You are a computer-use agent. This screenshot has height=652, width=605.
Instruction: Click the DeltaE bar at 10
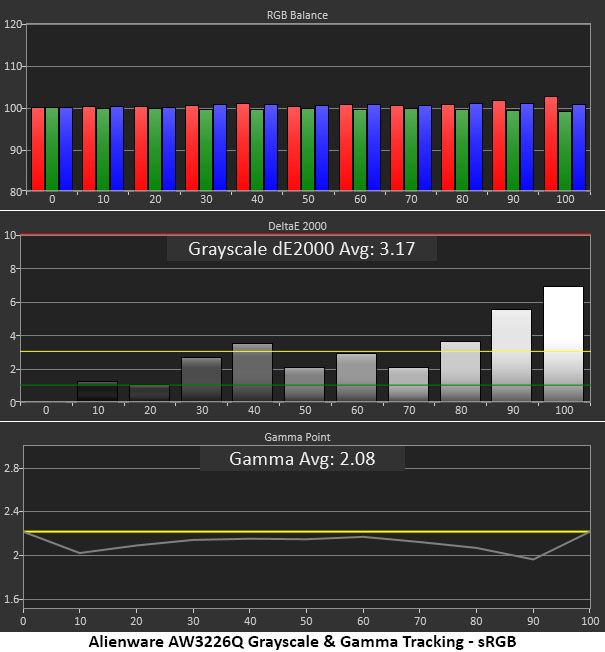click(98, 391)
